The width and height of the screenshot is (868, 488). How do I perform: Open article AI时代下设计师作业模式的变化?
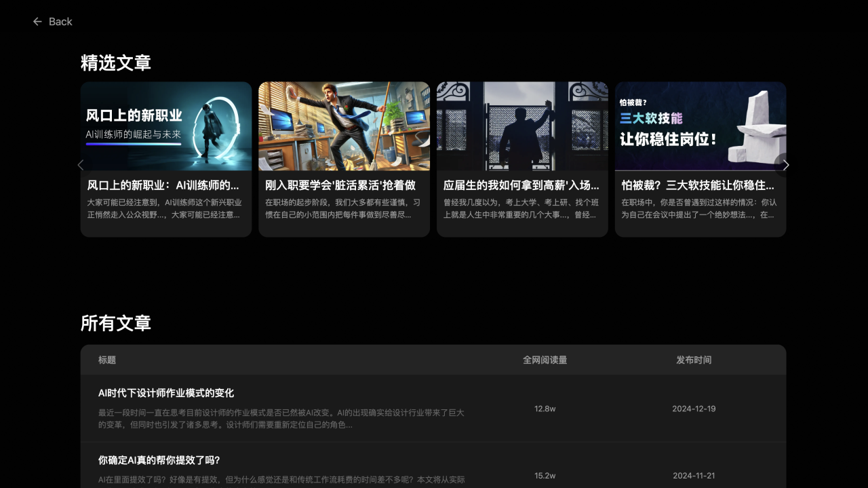166,393
